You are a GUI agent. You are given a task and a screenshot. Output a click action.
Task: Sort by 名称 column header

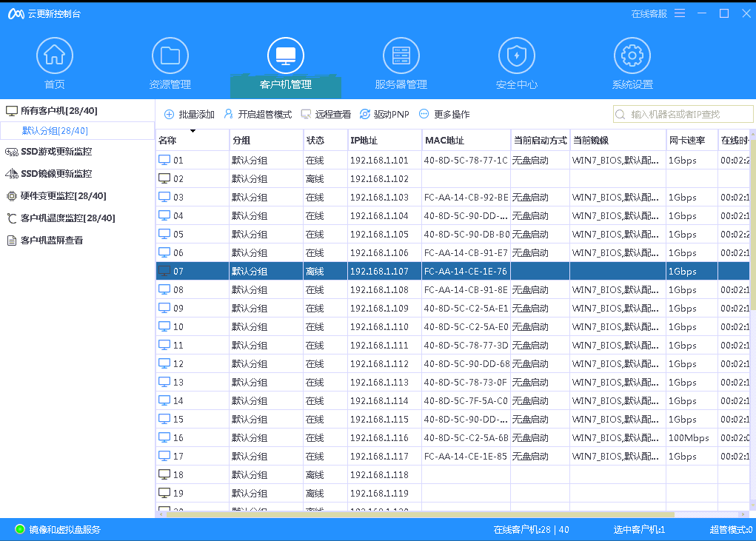(x=193, y=140)
